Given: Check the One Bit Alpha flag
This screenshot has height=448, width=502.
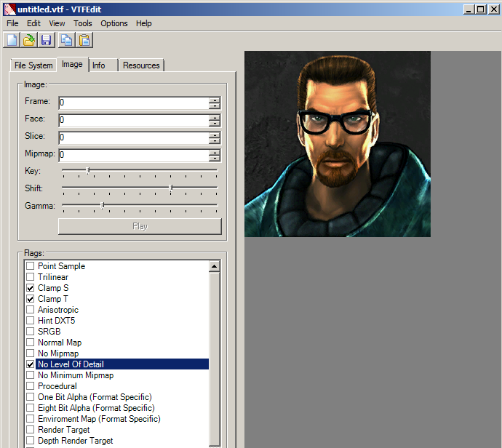Looking at the screenshot, I should tap(30, 397).
